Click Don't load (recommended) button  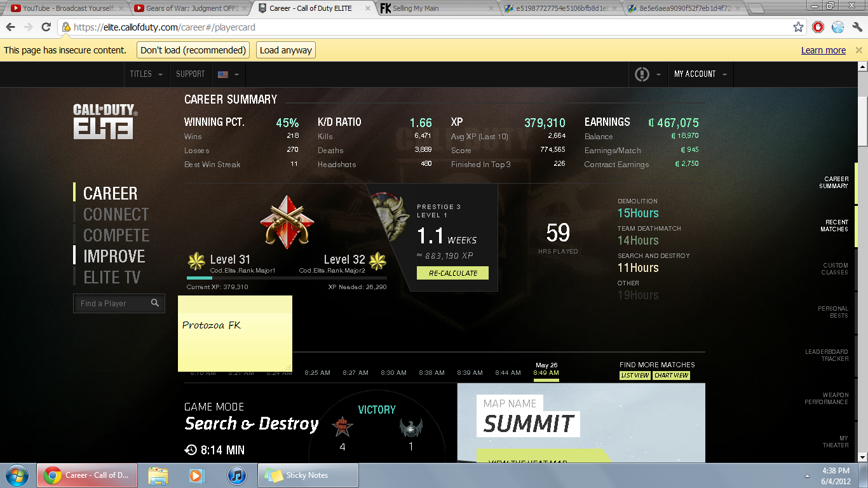pyautogui.click(x=193, y=50)
